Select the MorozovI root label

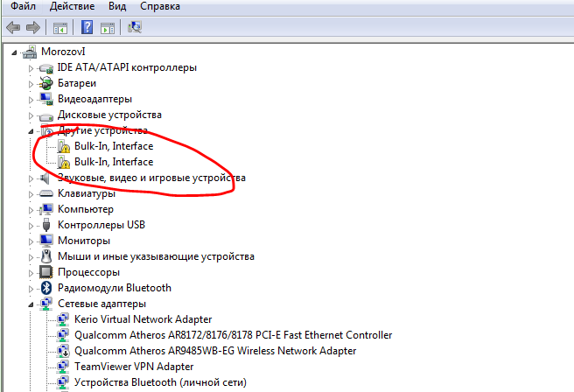63,52
